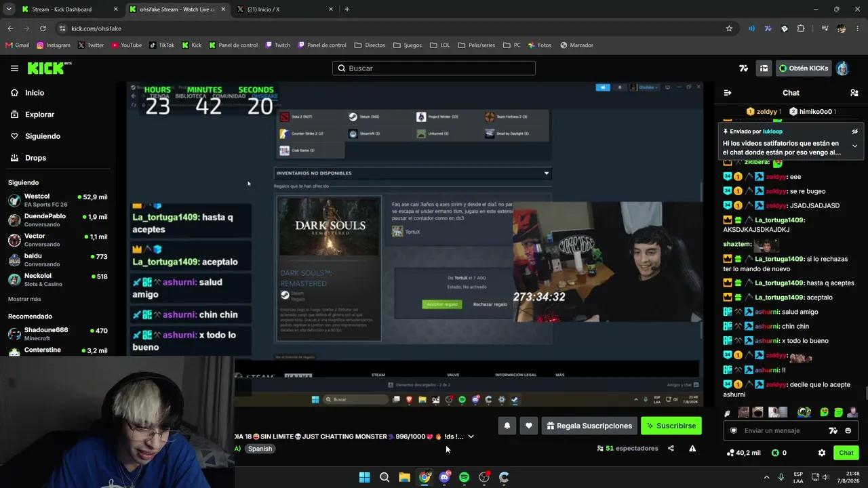The image size is (868, 488).
Task: Click in the Buscar search box
Action: pyautogui.click(x=434, y=68)
